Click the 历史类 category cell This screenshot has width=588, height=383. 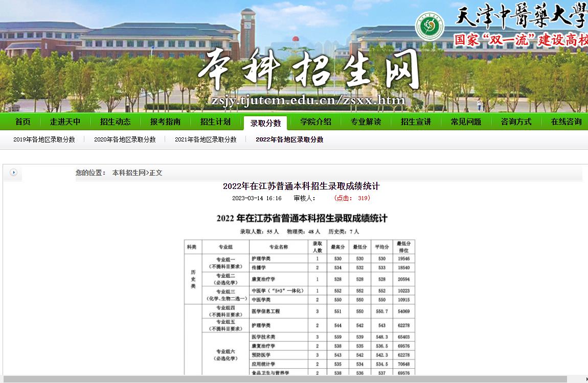point(193,279)
